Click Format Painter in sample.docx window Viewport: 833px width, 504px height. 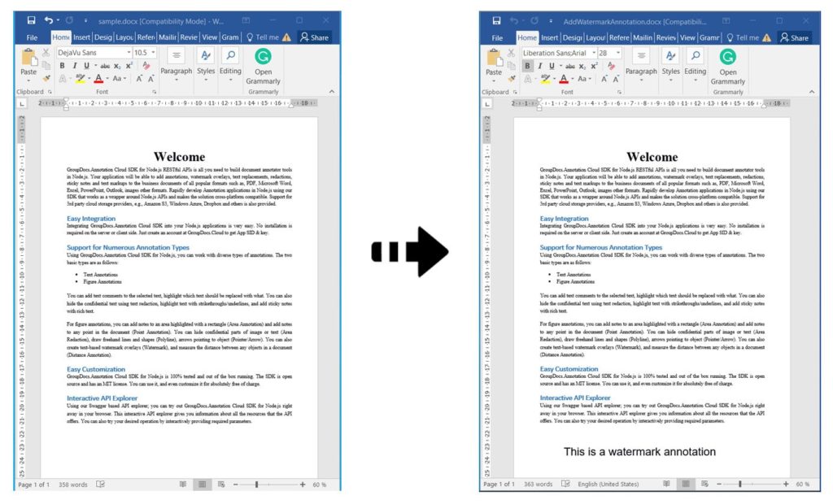pyautogui.click(x=47, y=79)
